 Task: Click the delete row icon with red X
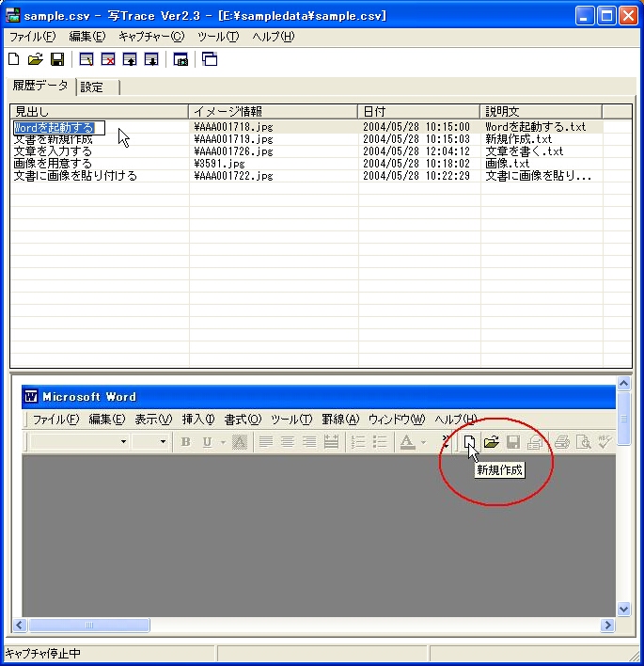point(108,59)
